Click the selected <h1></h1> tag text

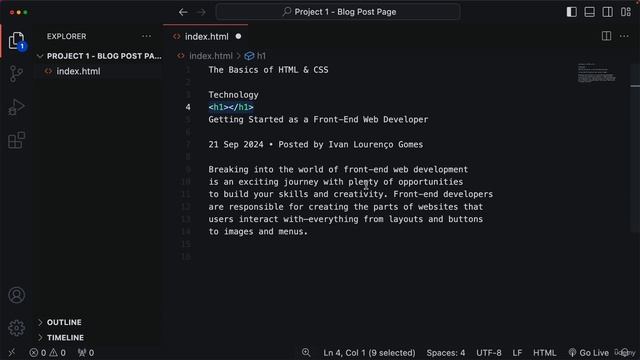tap(231, 107)
